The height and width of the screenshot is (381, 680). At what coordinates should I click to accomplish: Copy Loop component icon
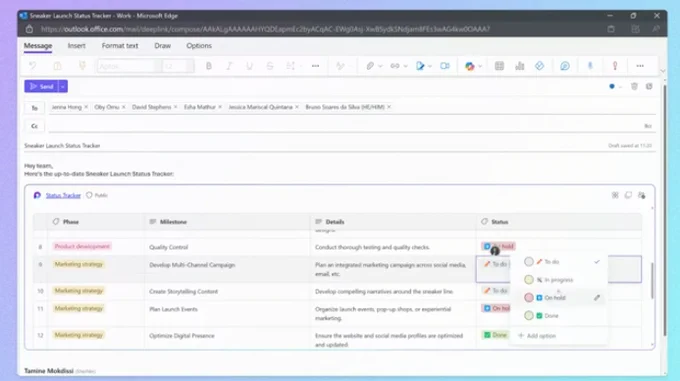[x=628, y=195]
